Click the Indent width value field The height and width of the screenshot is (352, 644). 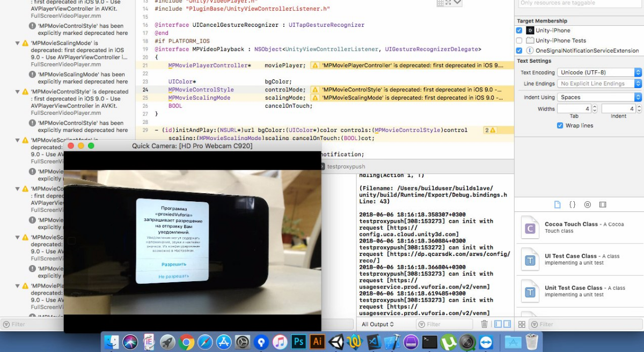pos(618,109)
